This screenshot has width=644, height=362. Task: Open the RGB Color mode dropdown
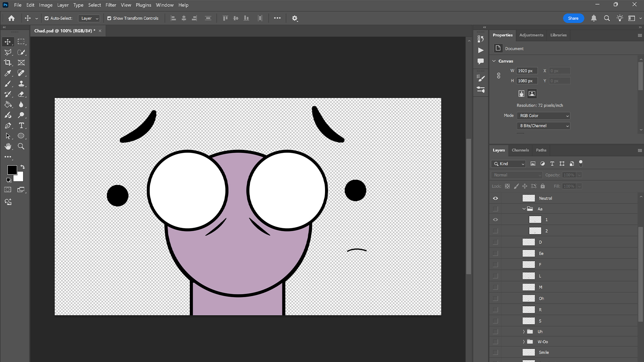543,116
